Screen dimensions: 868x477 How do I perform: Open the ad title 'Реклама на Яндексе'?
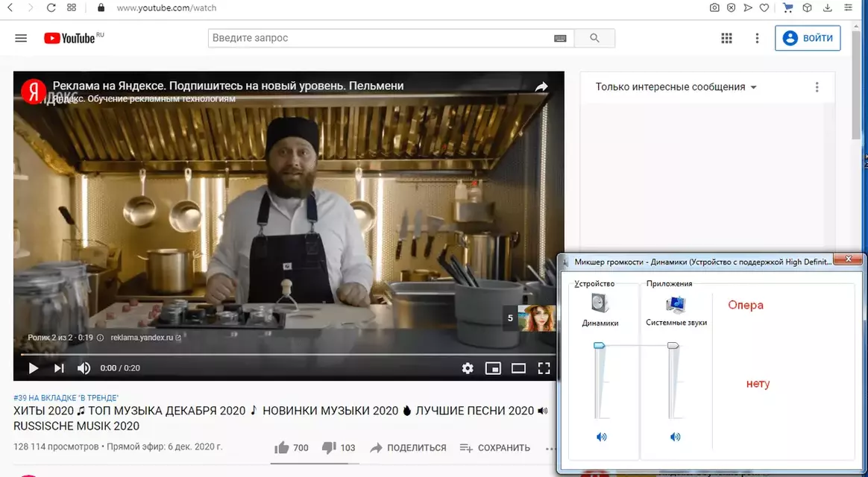coord(228,86)
